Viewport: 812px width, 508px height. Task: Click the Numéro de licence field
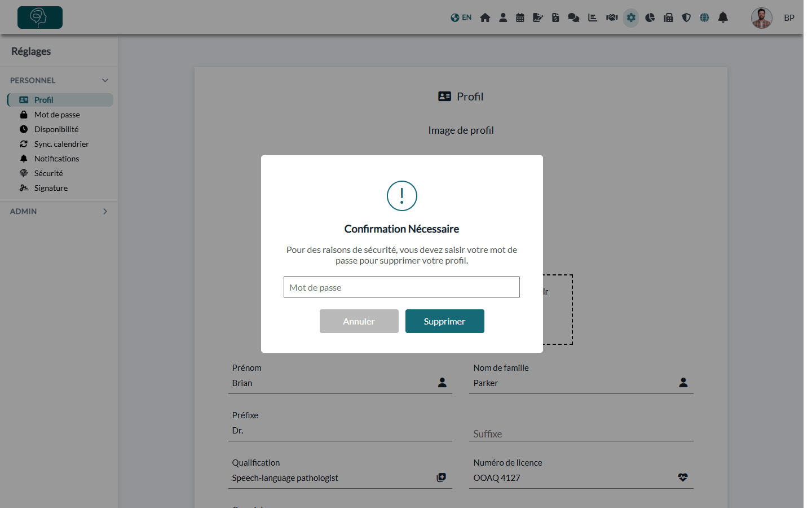(x=581, y=478)
